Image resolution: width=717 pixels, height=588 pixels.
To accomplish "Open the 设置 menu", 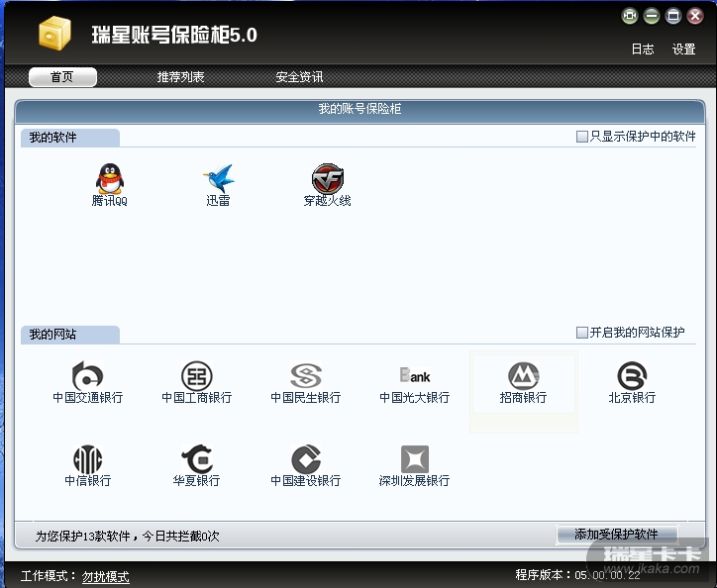I will click(x=683, y=49).
